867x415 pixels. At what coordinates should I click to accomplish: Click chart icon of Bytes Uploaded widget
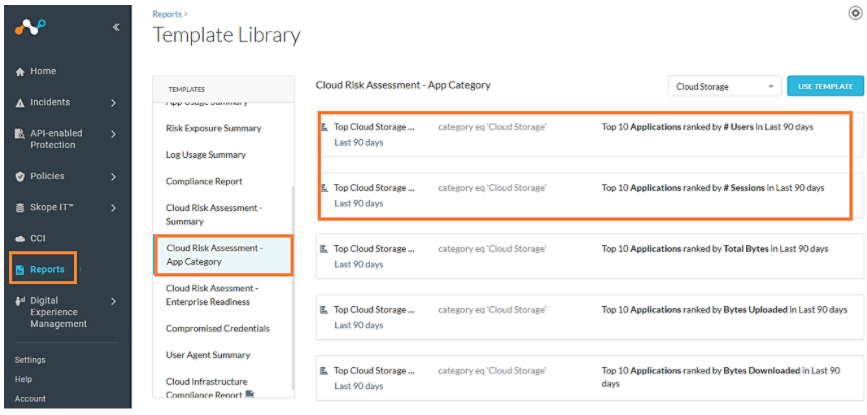coord(325,309)
